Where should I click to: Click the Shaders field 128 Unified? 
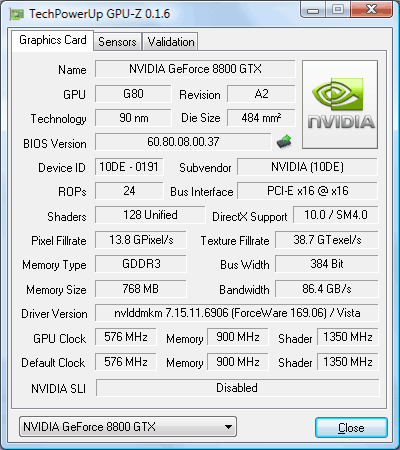click(150, 215)
